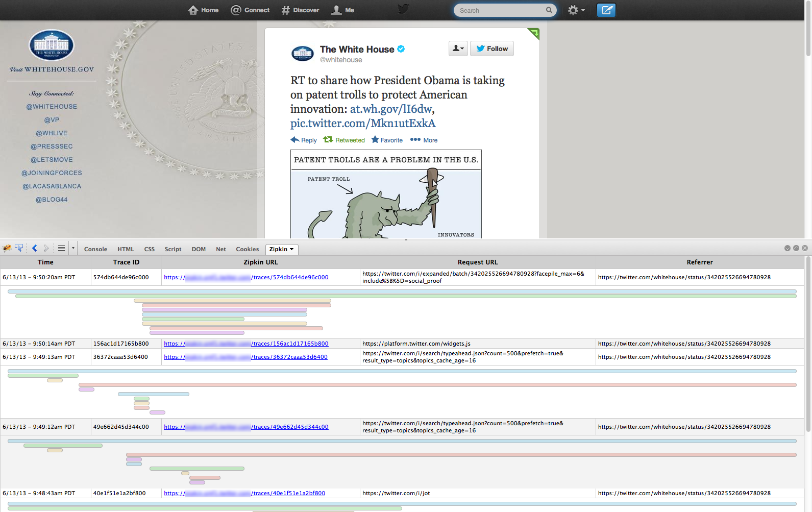Image resolution: width=812 pixels, height=512 pixels.
Task: Open Zipkin trace link 36372caaa53d6400
Action: click(x=245, y=357)
